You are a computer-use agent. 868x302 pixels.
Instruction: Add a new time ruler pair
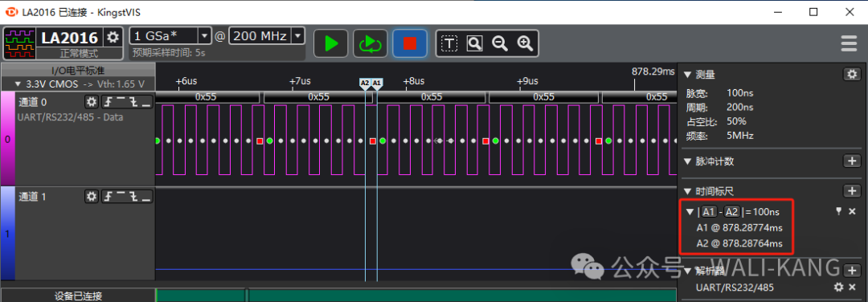851,191
